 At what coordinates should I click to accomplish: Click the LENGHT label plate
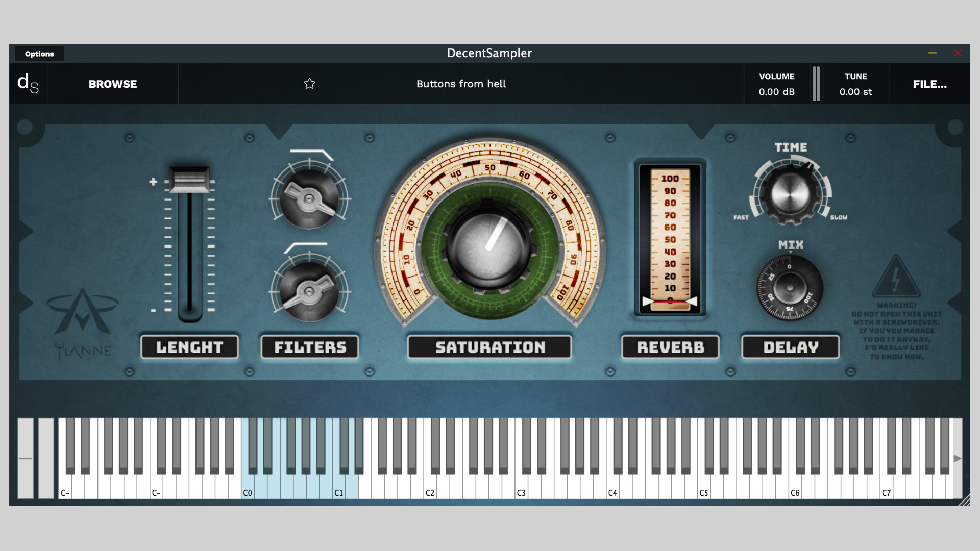click(189, 347)
